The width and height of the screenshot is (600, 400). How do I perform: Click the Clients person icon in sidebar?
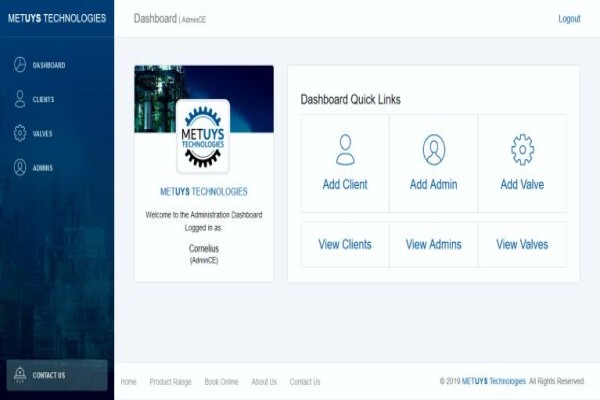tap(20, 99)
